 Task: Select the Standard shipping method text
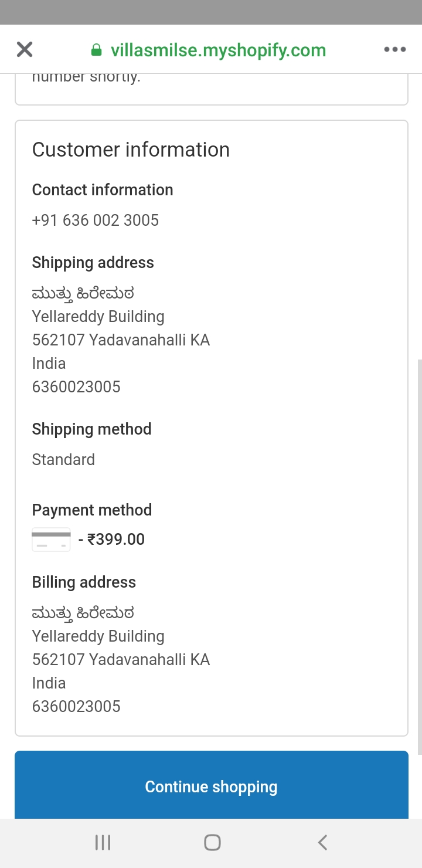tap(63, 460)
